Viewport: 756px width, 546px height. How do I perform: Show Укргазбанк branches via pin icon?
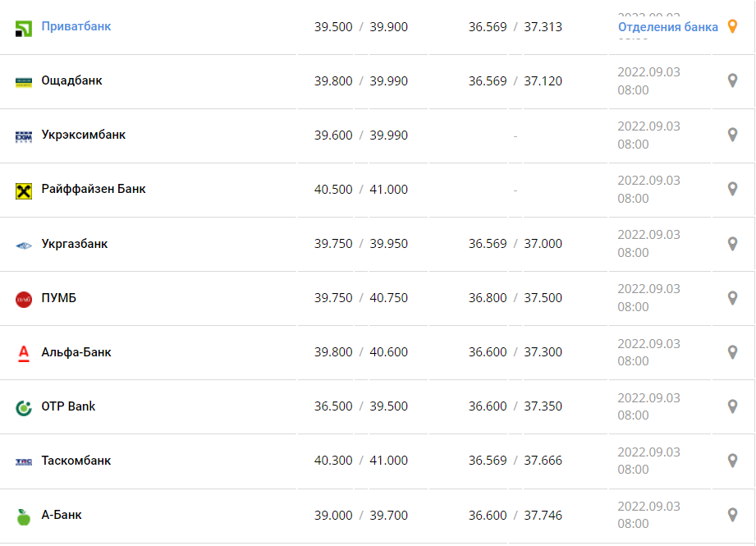pyautogui.click(x=733, y=244)
